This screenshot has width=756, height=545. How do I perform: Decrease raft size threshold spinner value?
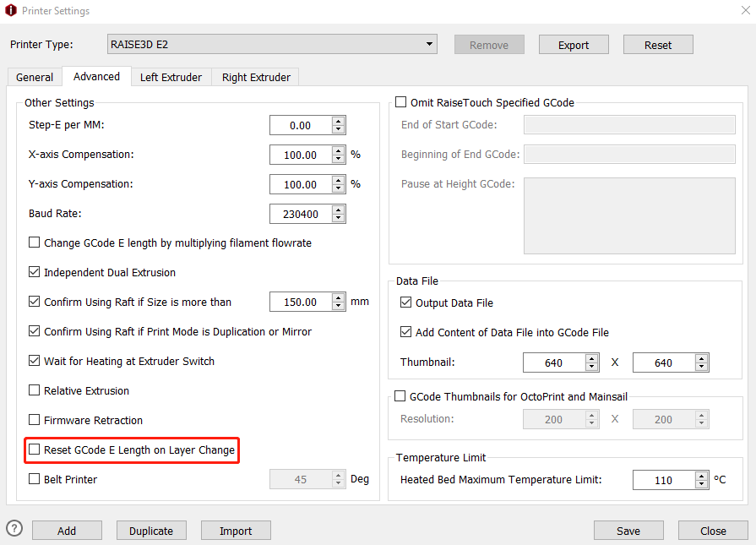click(339, 306)
